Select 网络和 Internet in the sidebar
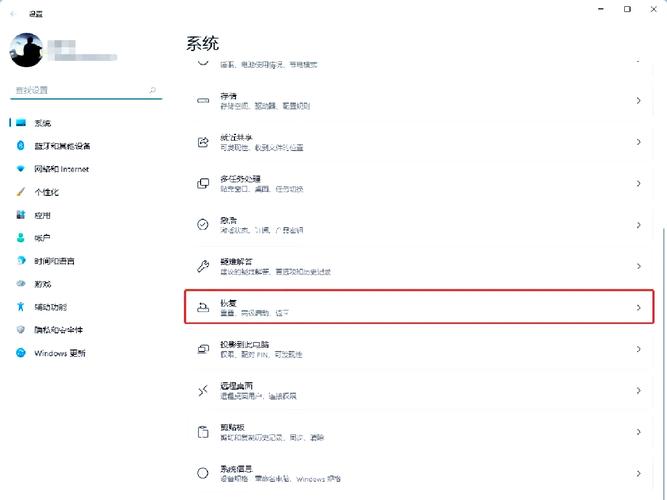Viewport: 667px width, 500px height. pyautogui.click(x=61, y=169)
